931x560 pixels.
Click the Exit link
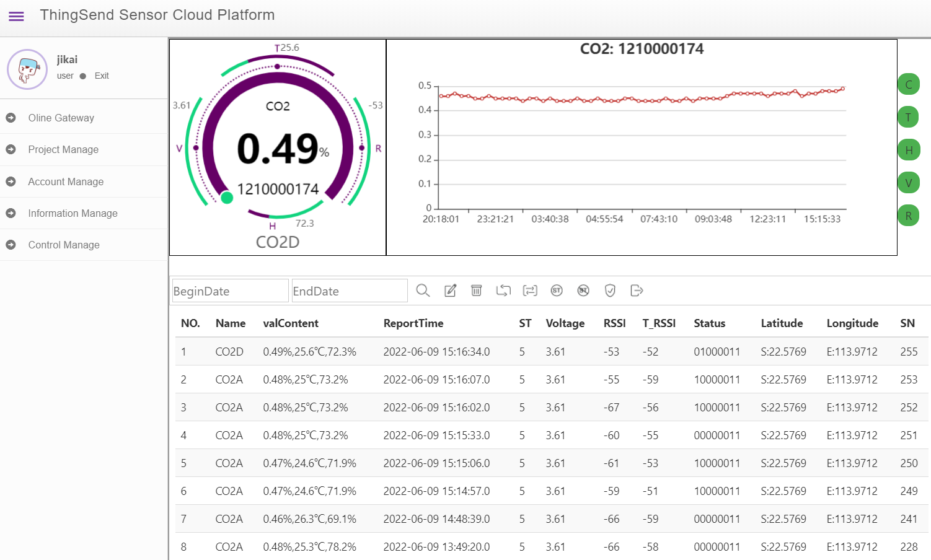pyautogui.click(x=102, y=76)
